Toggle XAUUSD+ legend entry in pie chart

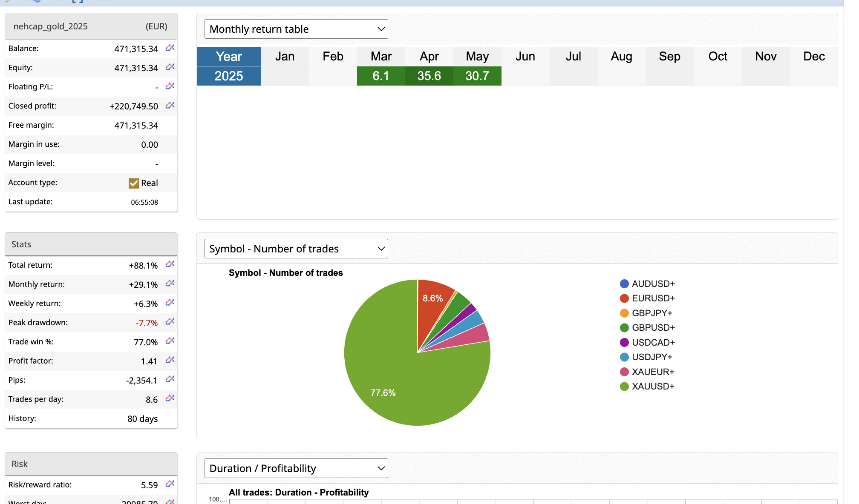[647, 387]
